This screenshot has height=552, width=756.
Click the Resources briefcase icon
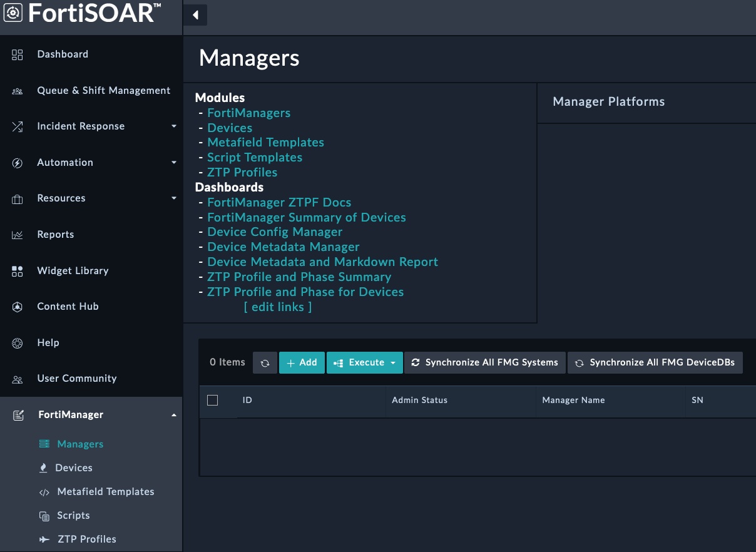coord(18,199)
